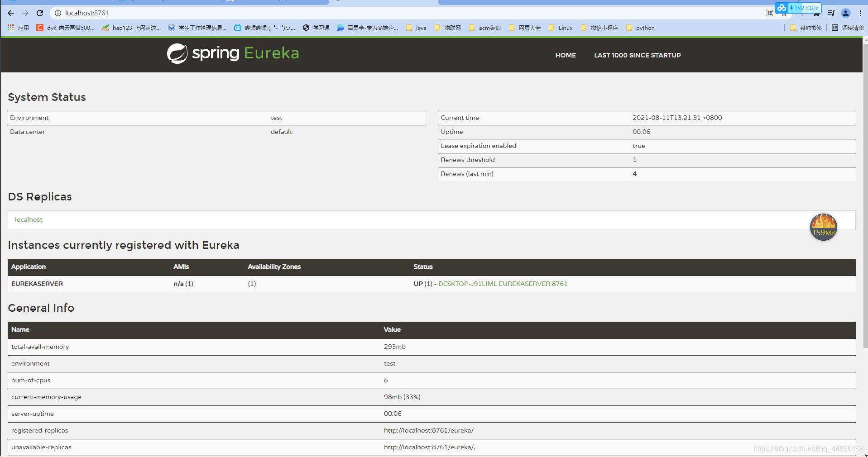
Task: Go back to the previous page
Action: coord(11,13)
